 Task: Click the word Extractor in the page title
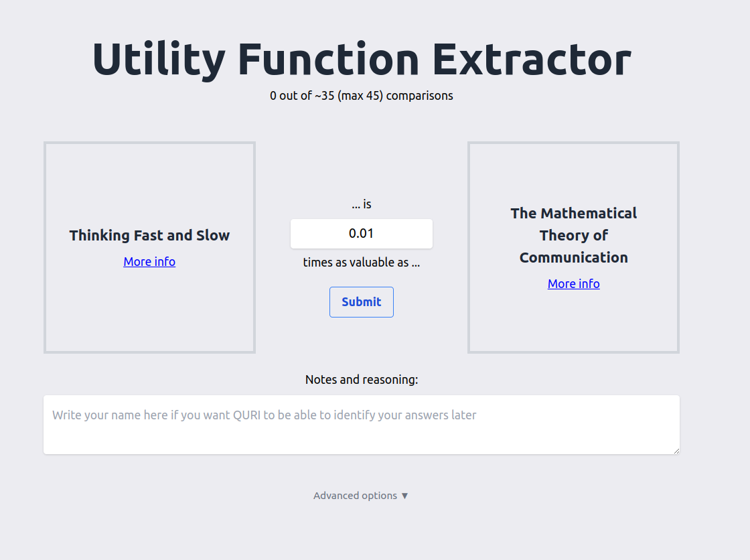(x=532, y=60)
